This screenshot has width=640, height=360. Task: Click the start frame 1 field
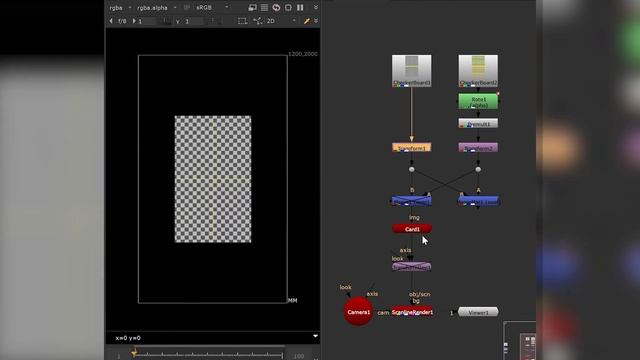[x=119, y=356]
